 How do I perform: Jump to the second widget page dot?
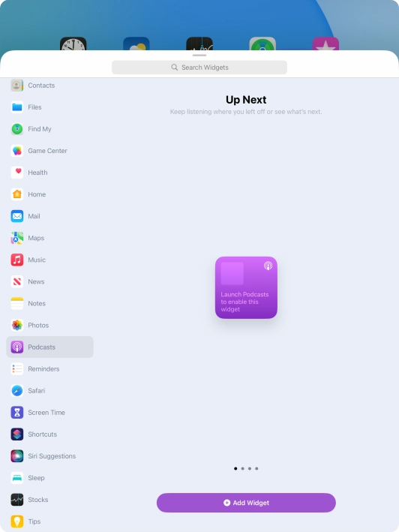(242, 468)
